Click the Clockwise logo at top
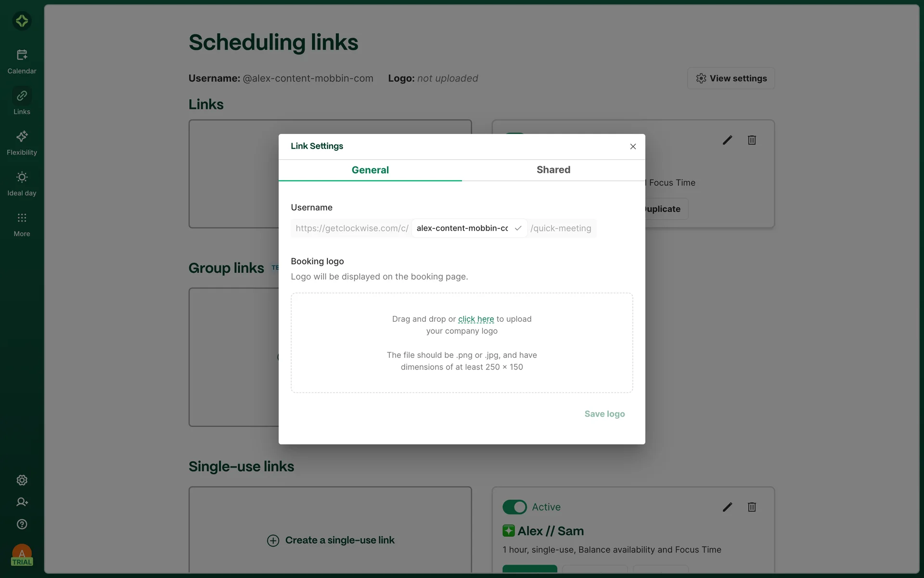Image resolution: width=924 pixels, height=578 pixels. 22,21
